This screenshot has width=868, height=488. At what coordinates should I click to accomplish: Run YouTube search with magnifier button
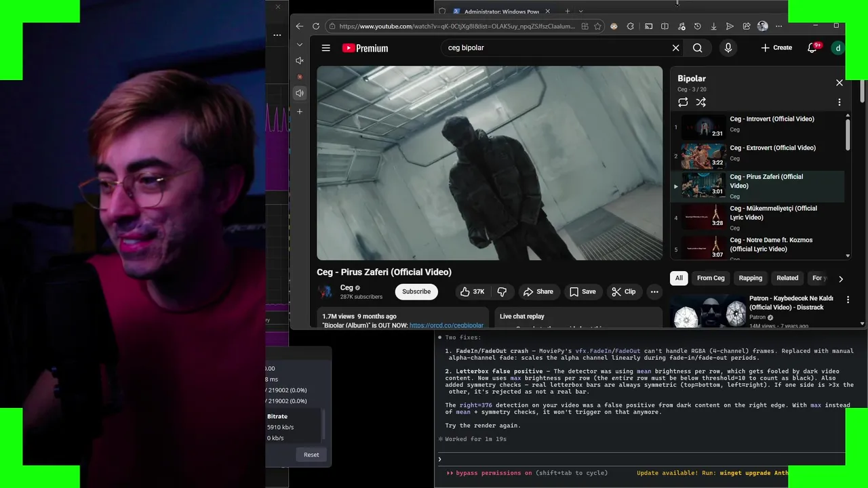coord(698,48)
